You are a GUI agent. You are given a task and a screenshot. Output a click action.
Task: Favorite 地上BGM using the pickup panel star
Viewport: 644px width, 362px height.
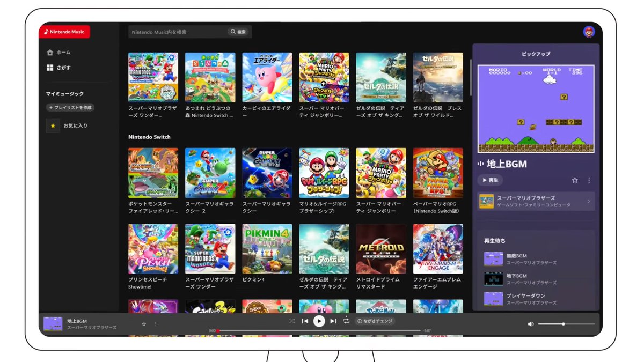[575, 180]
